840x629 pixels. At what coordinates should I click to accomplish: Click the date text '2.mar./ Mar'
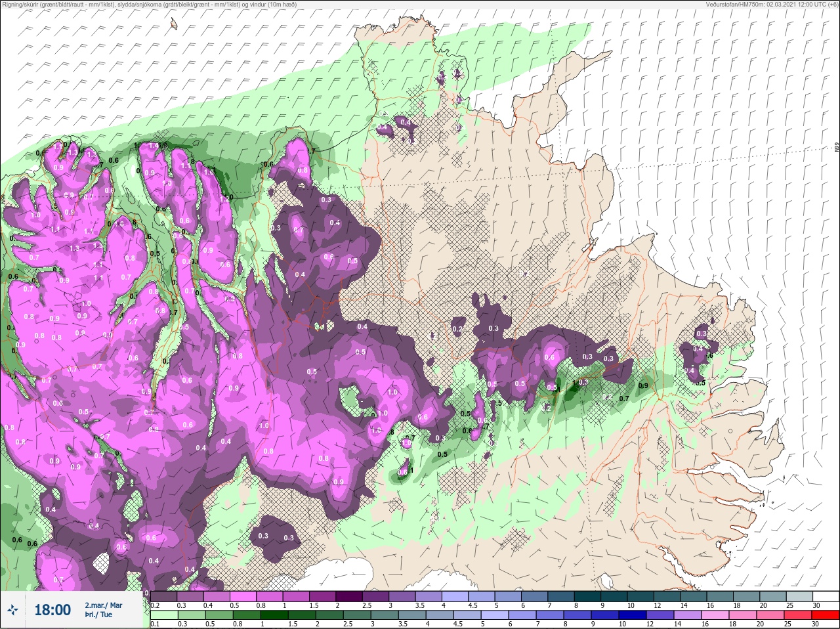[x=104, y=605]
